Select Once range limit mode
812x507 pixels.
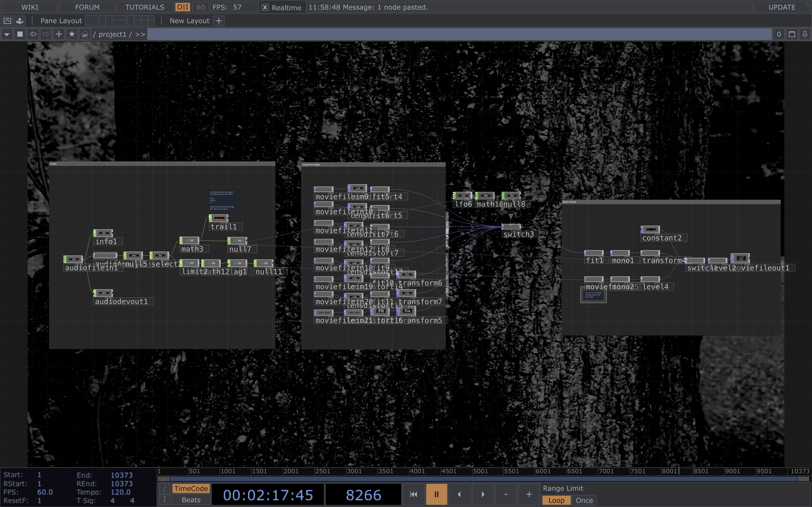(x=584, y=500)
